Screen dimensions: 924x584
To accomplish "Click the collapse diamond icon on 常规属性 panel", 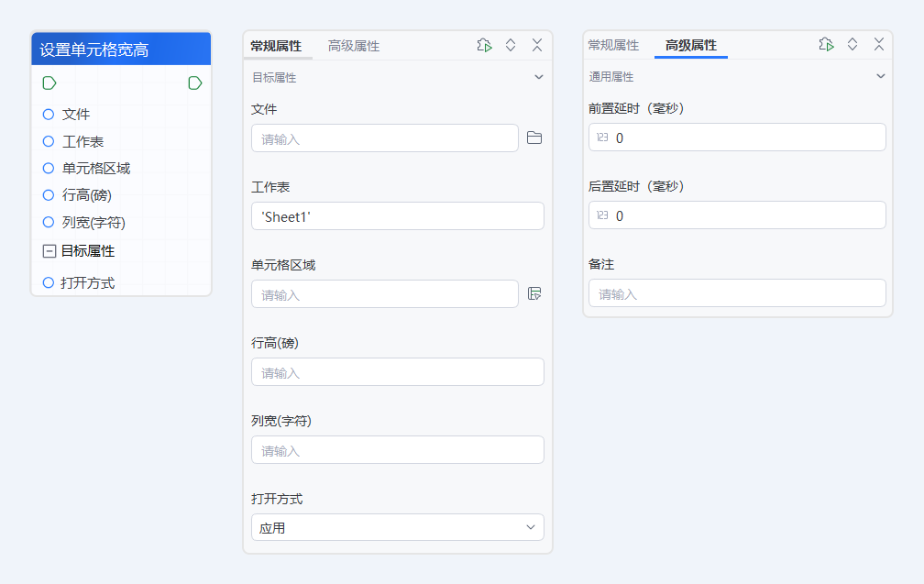I will point(511,44).
